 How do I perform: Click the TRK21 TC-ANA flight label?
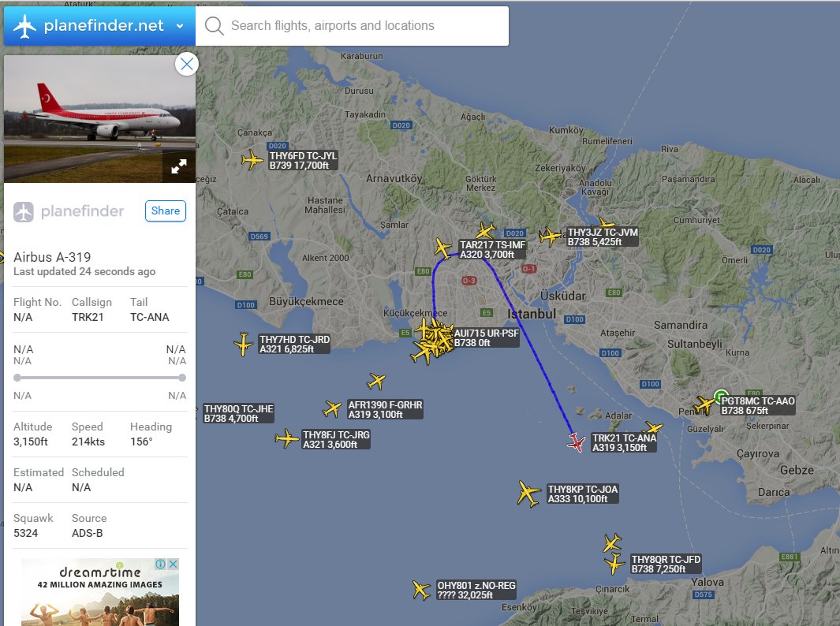coord(624,443)
